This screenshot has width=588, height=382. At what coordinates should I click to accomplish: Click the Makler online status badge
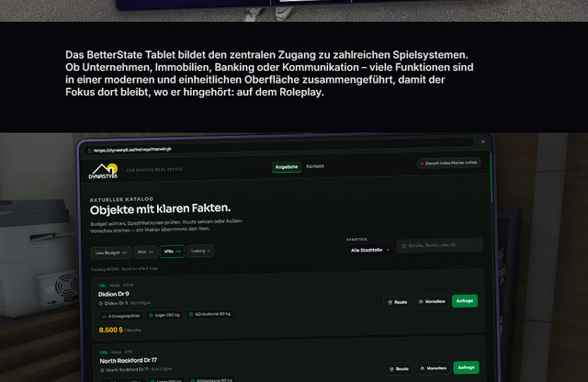[449, 163]
